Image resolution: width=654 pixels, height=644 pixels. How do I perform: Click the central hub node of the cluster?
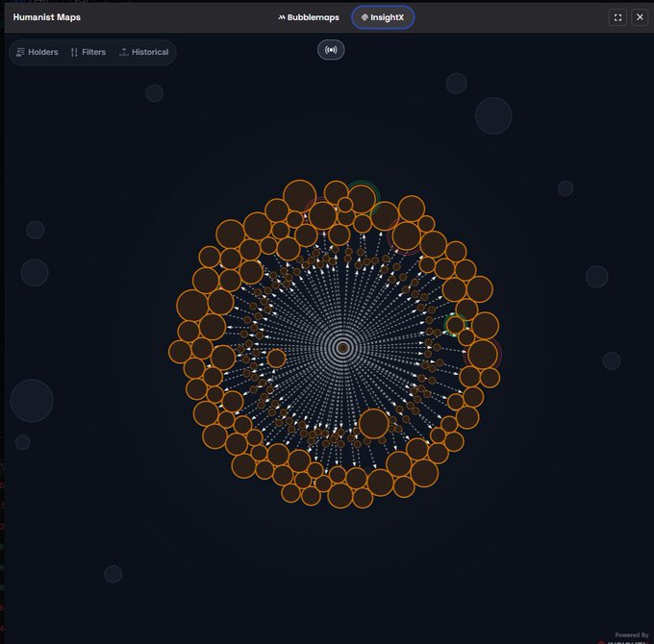pyautogui.click(x=342, y=348)
